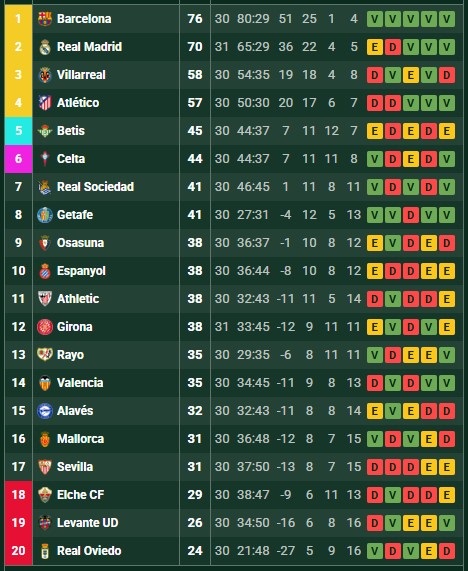468x571 pixels.
Task: Open the Villarreal crest icon
Action: (x=45, y=75)
